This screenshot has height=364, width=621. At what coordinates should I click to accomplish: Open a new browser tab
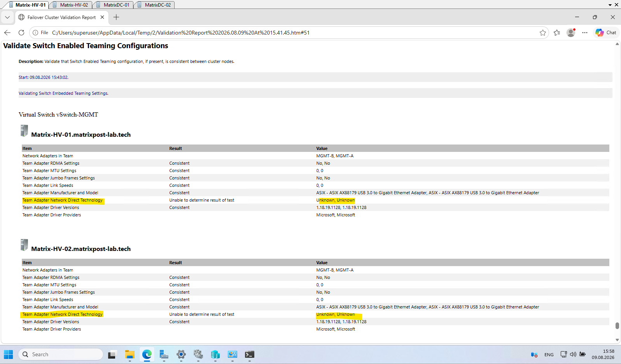(x=116, y=17)
